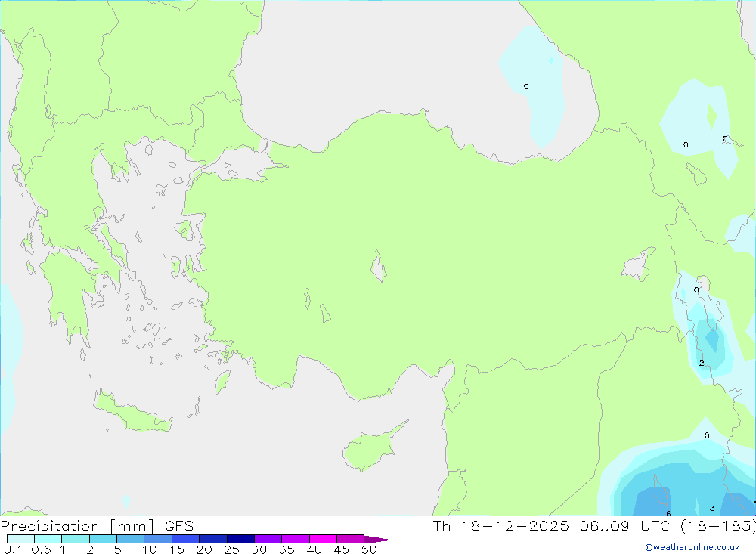Click the 'GFS' model label
Viewport: 756px width, 554px height.
pyautogui.click(x=179, y=526)
